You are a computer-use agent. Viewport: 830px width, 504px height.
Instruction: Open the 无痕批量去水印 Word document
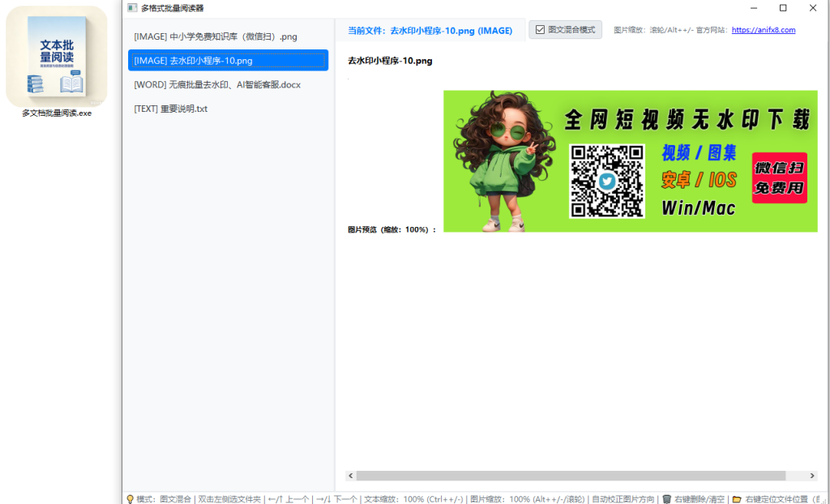[x=217, y=84]
